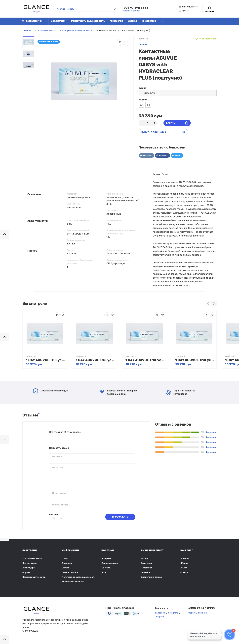The image size is (239, 644).
Task: Select radius 8.8 option
Action: [148, 105]
